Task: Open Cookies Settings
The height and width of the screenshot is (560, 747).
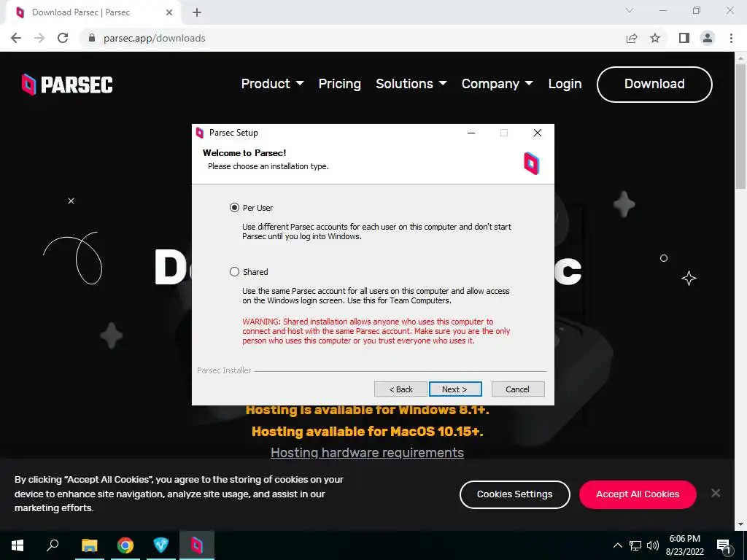Action: point(514,494)
